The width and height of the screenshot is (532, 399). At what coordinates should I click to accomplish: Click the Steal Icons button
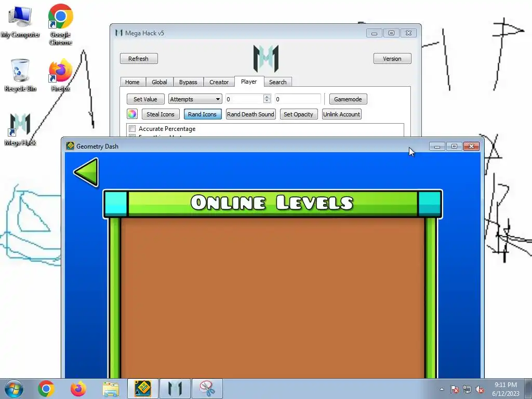161,114
